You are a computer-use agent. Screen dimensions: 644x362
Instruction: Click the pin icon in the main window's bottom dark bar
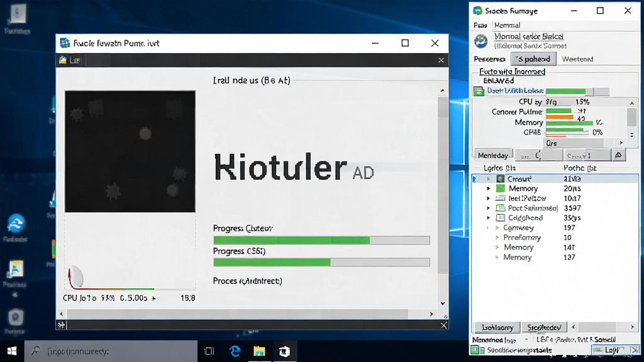tap(61, 325)
